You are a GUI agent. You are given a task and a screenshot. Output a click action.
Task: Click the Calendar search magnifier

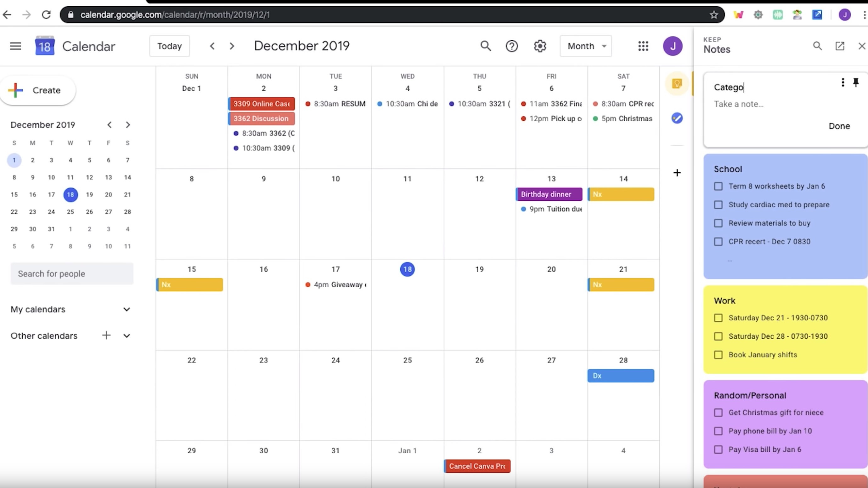point(485,46)
